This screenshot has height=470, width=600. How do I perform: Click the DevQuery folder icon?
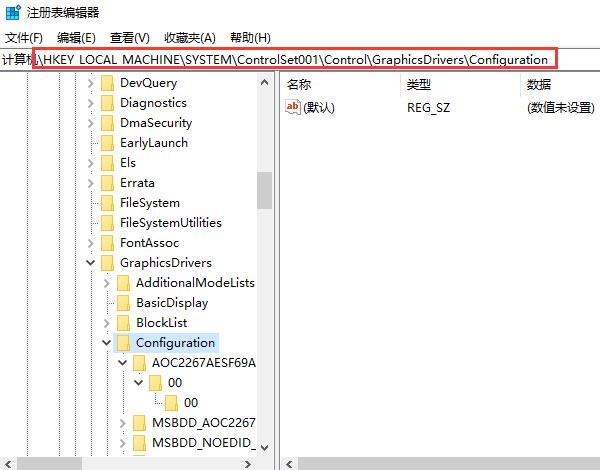click(108, 83)
